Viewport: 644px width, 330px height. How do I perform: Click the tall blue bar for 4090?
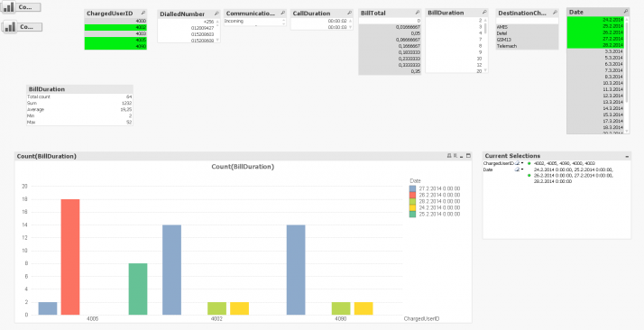[x=296, y=270]
